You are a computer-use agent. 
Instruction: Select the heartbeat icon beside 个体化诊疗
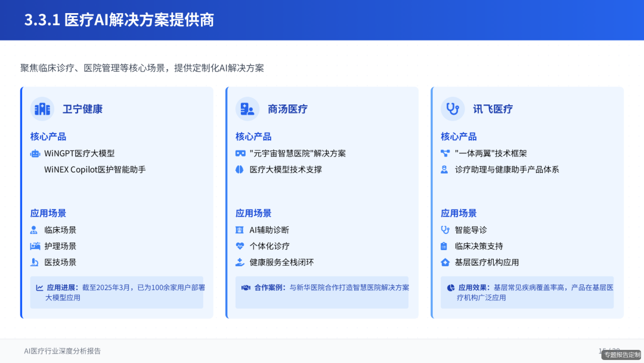click(240, 245)
